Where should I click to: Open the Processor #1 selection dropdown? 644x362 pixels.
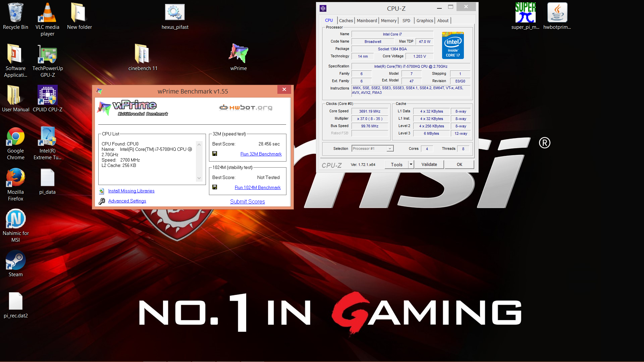[x=372, y=148]
